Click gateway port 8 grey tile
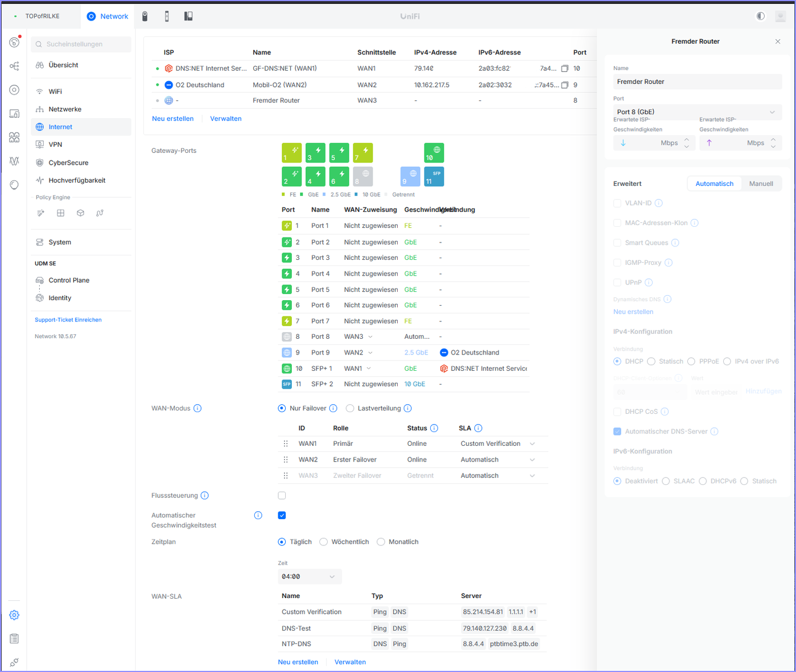This screenshot has width=796, height=672. 363,176
